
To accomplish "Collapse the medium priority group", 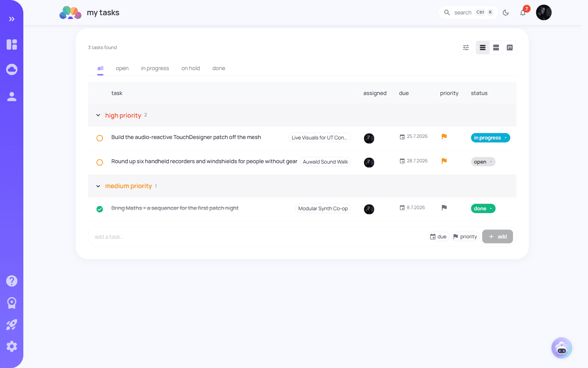I will click(x=98, y=186).
